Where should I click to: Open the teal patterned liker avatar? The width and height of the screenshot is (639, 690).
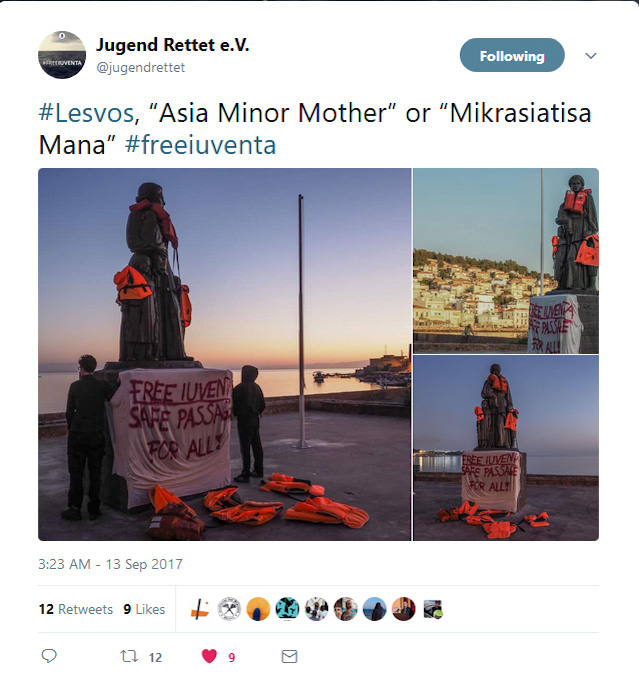pyautogui.click(x=287, y=609)
